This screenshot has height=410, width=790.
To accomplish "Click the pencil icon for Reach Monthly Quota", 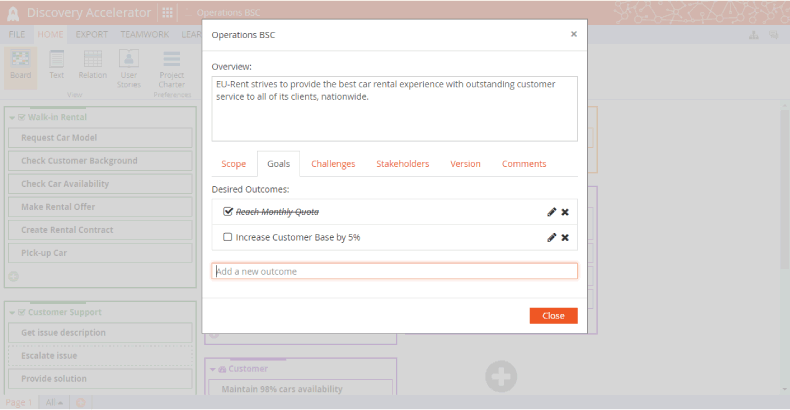I will pos(551,212).
